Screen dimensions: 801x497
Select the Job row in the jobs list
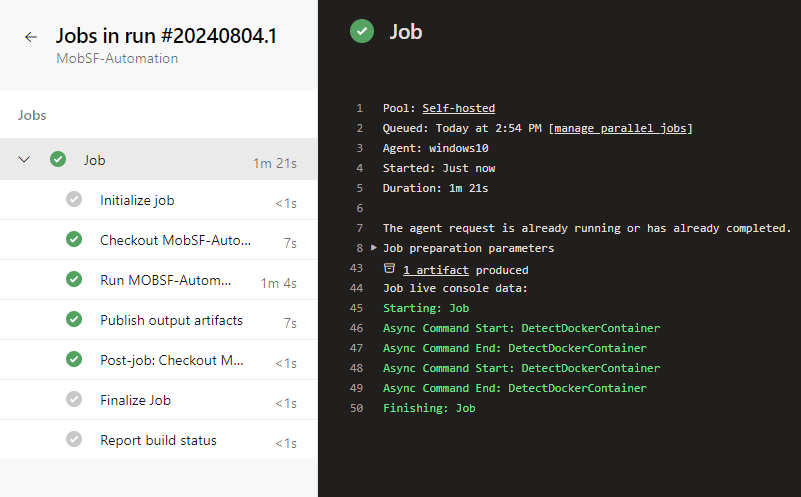pyautogui.click(x=158, y=159)
